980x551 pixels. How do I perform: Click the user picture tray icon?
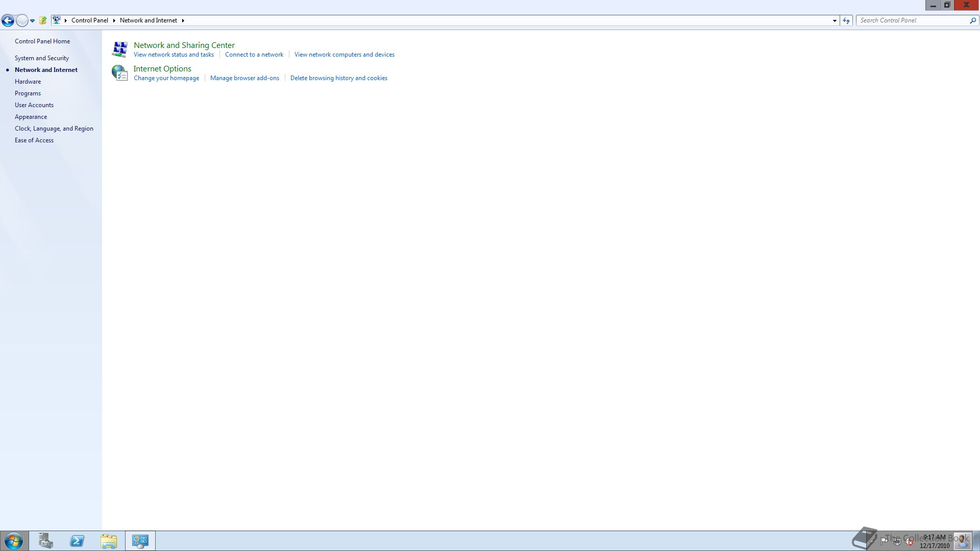tap(962, 541)
